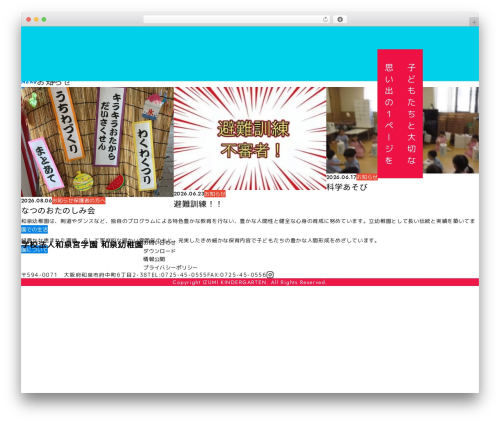Click the 2026.06.23 post date
Image resolution: width=500 pixels, height=423 pixels.
click(x=189, y=194)
